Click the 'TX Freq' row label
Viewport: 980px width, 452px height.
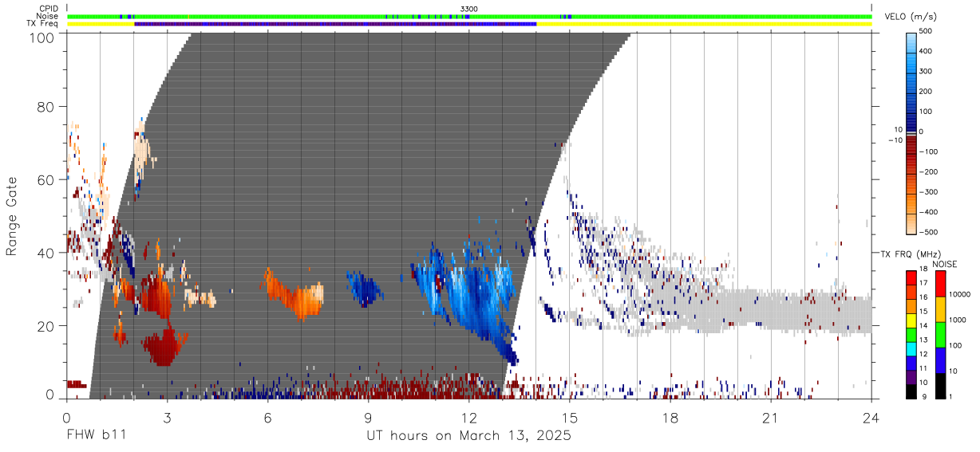point(43,24)
